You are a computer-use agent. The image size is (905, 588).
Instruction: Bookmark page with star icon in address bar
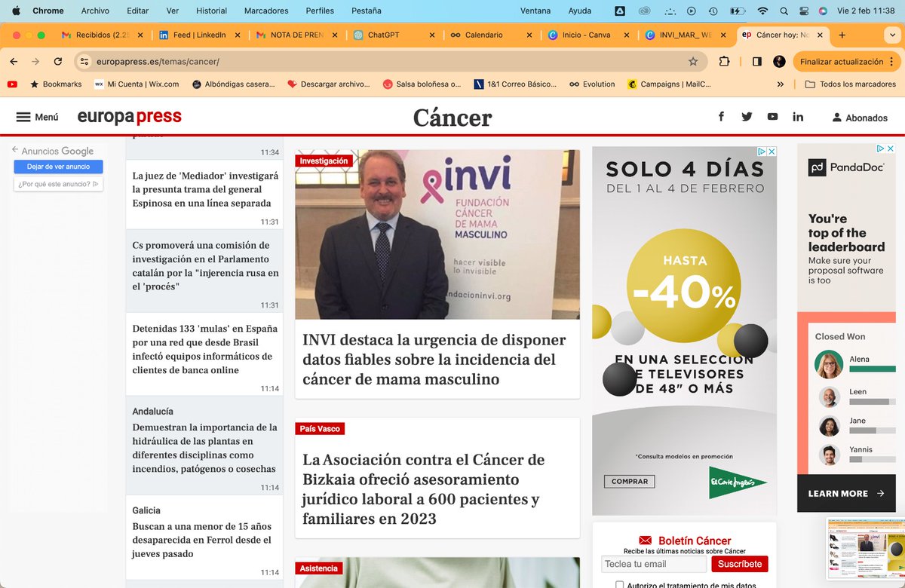pos(693,62)
